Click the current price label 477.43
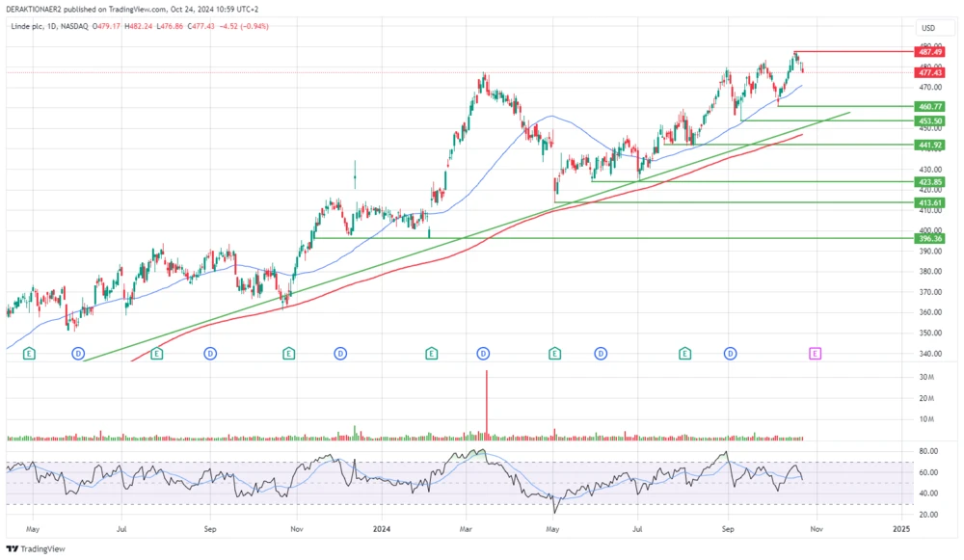This screenshot has width=964, height=560. 929,71
